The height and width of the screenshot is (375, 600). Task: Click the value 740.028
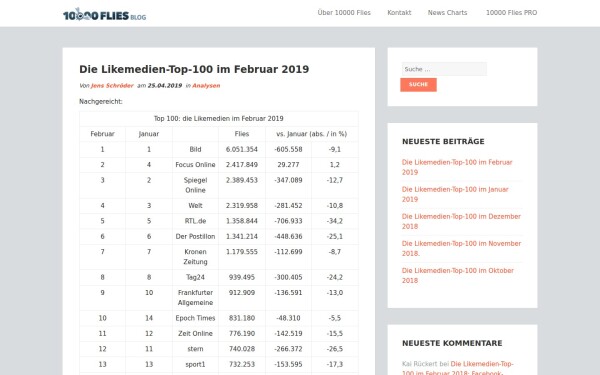242,349
